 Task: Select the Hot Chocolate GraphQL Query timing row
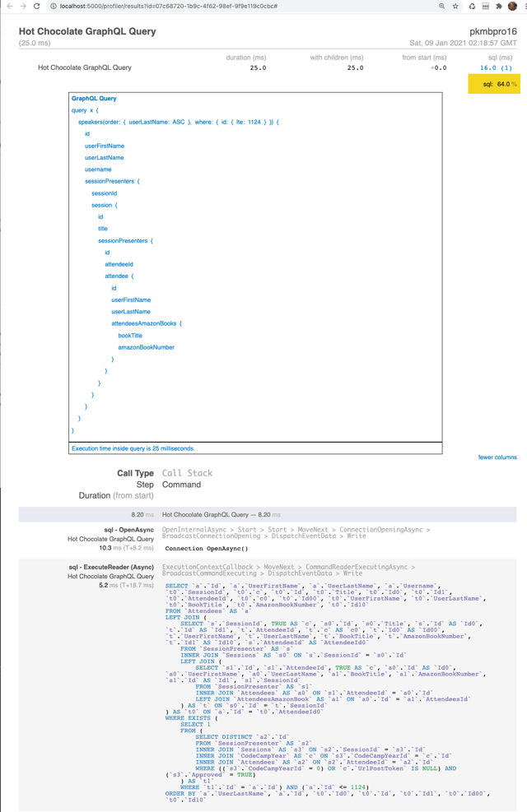[85, 68]
